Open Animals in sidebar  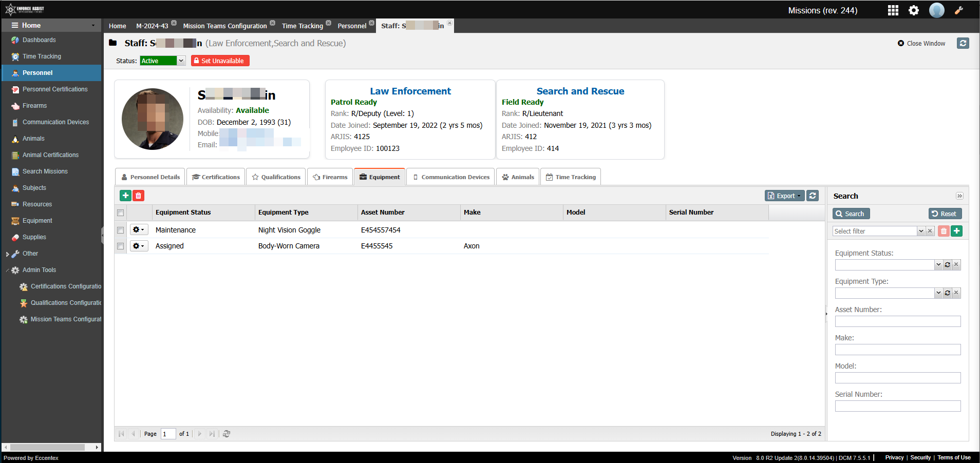33,139
